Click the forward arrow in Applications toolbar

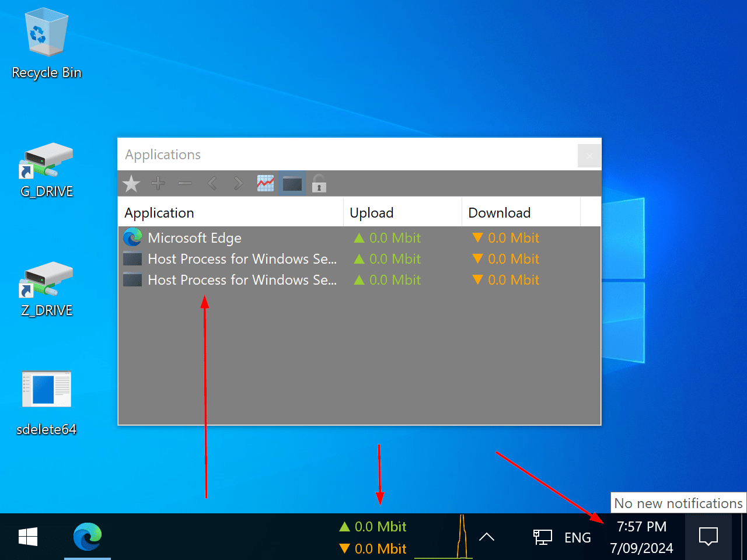pos(238,184)
